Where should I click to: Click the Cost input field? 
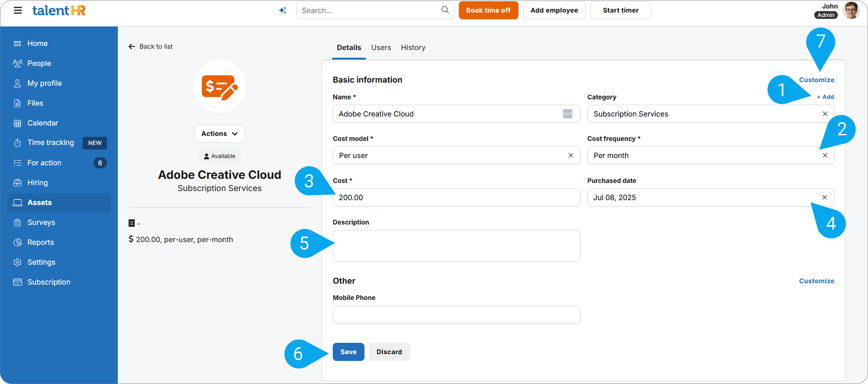(x=456, y=197)
